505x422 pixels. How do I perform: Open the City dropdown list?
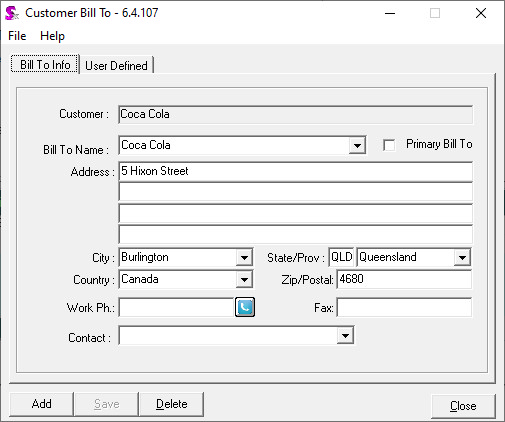[x=244, y=257]
